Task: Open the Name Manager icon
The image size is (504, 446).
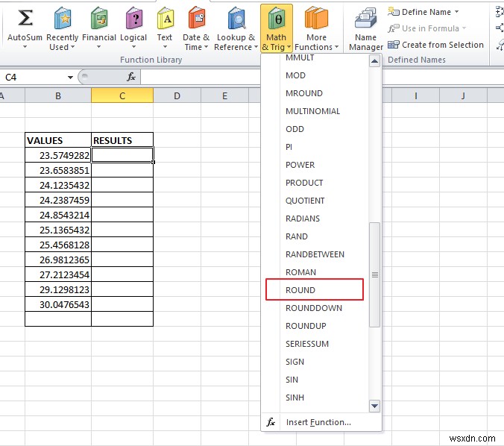Action: pos(366,19)
